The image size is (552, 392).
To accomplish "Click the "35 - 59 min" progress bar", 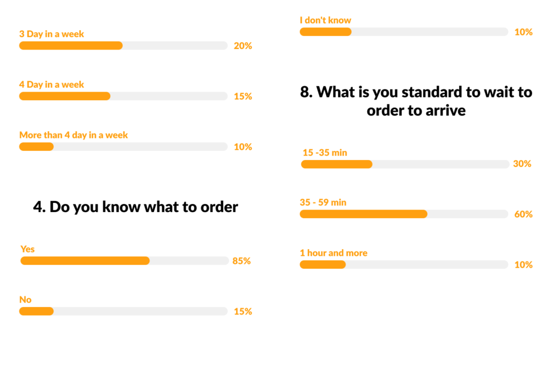I will pos(404,214).
